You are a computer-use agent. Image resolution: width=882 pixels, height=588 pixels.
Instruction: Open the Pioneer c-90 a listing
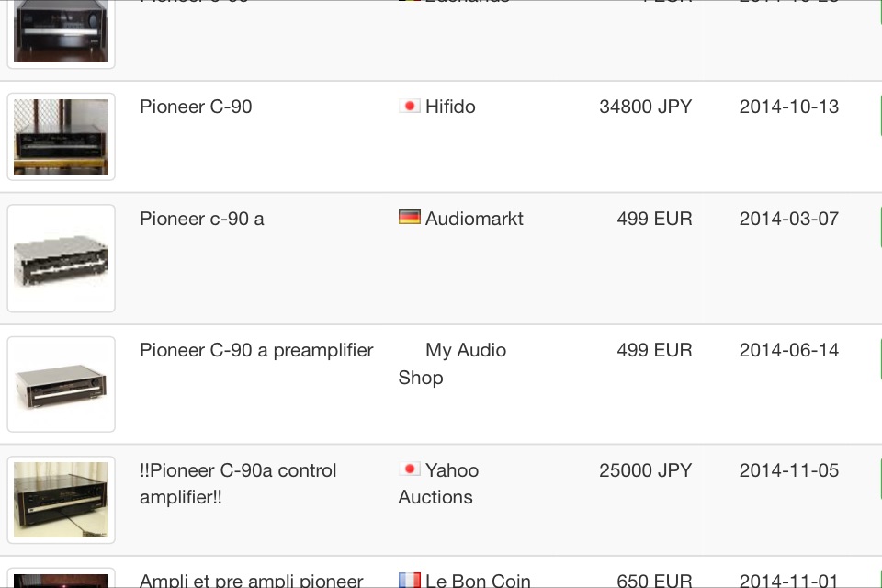point(202,219)
